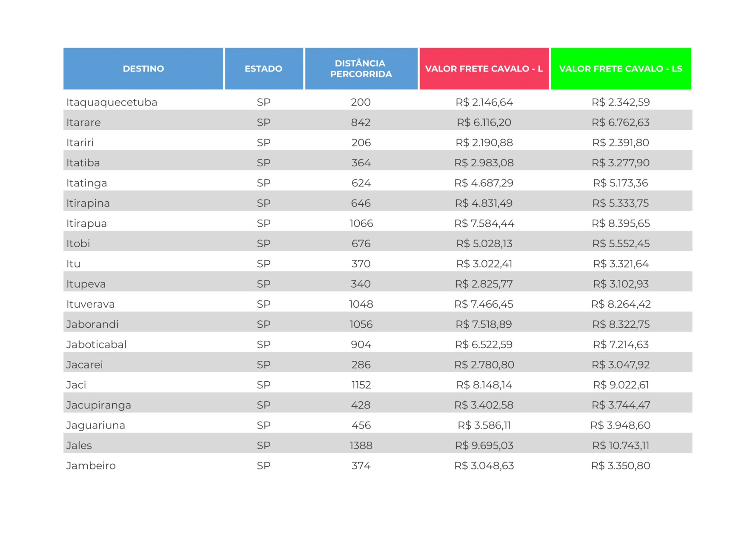756x534 pixels.
Task: Click the green VALOR FRETE CAVALO - LS header
Action: [x=621, y=69]
